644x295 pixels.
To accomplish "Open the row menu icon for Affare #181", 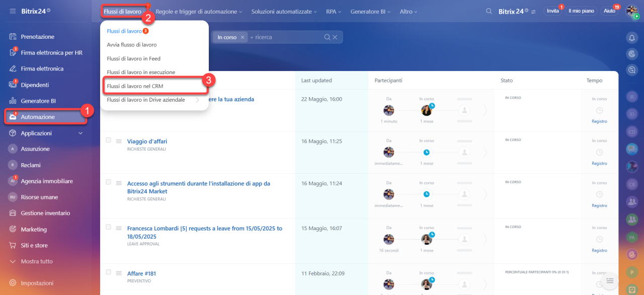I will point(119,273).
